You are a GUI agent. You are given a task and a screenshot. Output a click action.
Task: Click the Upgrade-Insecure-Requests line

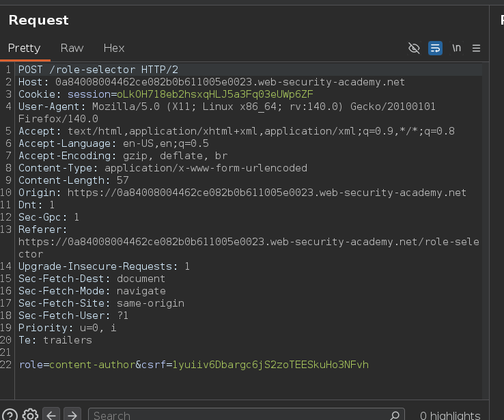104,266
